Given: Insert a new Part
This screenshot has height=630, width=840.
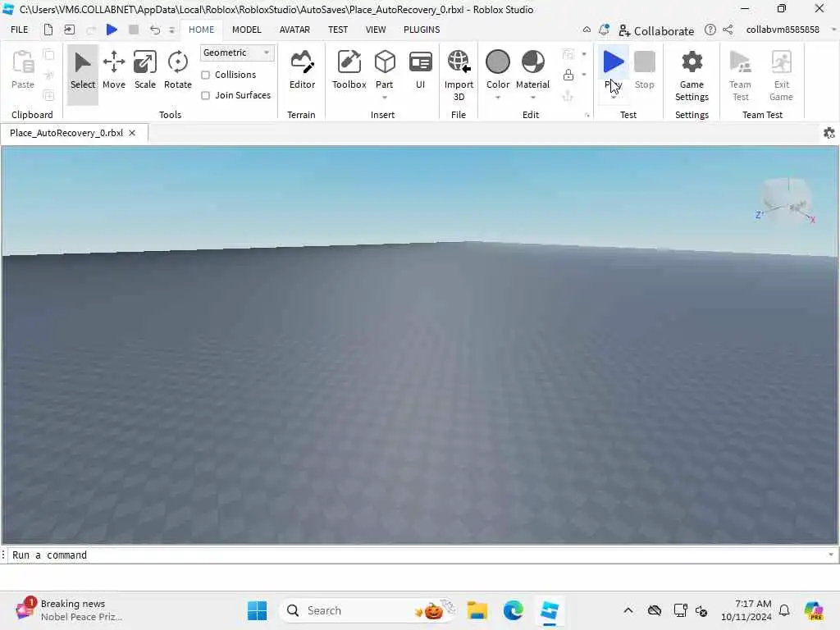Looking at the screenshot, I should tap(384, 69).
